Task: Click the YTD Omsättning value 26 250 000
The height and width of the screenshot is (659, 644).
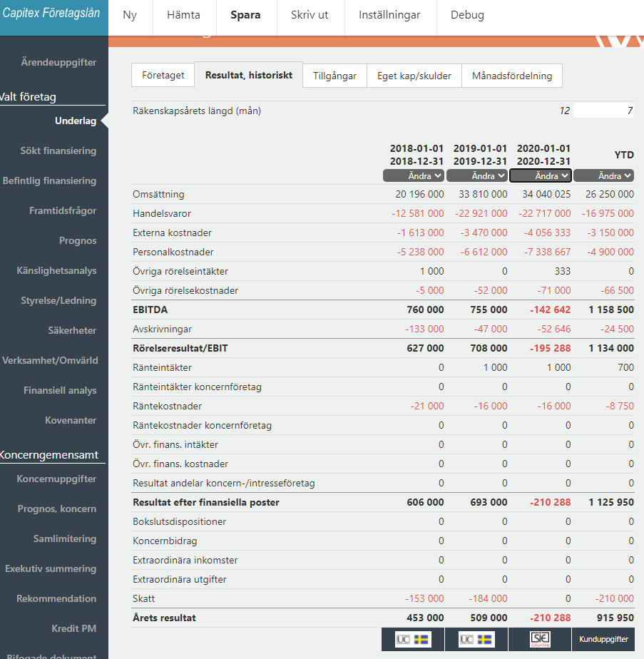Action: tap(610, 194)
